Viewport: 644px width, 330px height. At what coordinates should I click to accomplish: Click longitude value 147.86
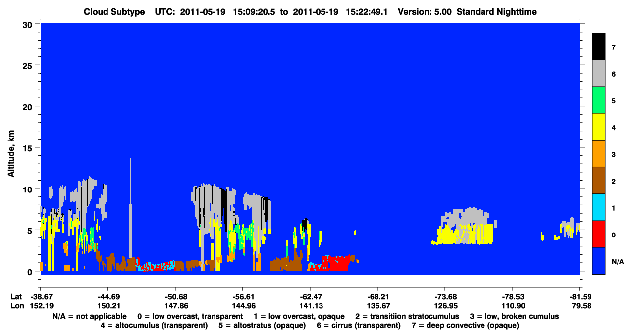click(175, 306)
